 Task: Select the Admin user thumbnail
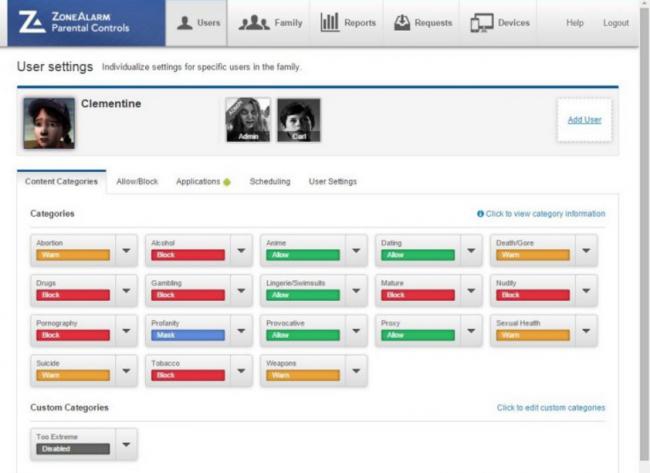click(x=248, y=120)
